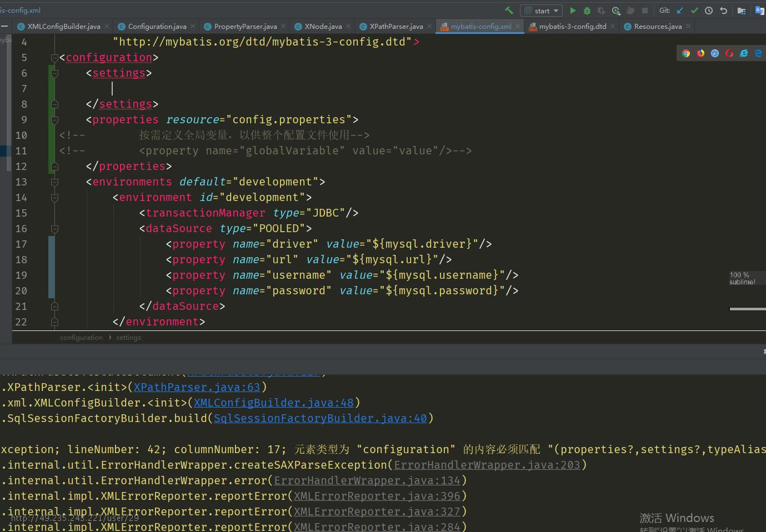Open file in Opera browser icon
The height and width of the screenshot is (532, 766).
(729, 53)
